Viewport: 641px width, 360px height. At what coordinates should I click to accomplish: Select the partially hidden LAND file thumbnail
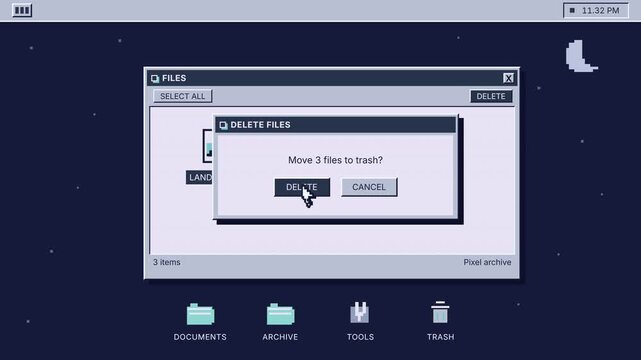(208, 146)
